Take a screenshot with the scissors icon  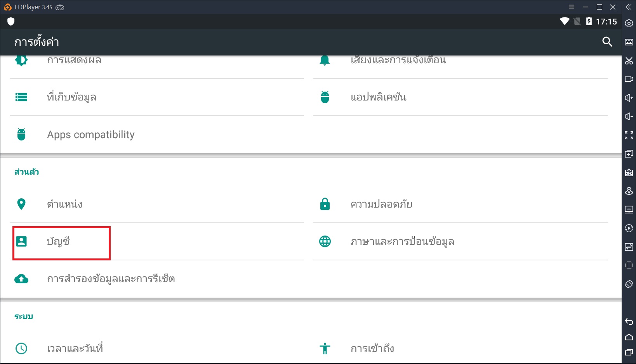point(629,61)
